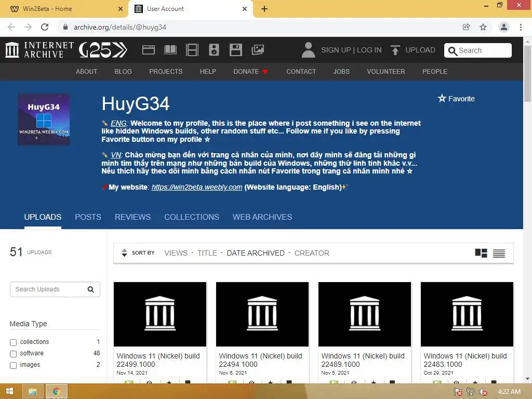Open PEOPLE in navigation bar
532x399 pixels.
435,72
